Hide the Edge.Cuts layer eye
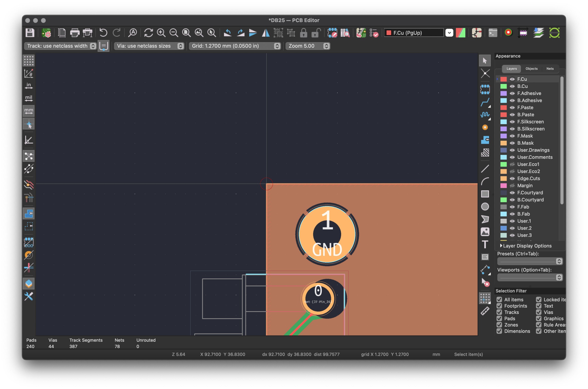588x389 pixels. coord(512,178)
